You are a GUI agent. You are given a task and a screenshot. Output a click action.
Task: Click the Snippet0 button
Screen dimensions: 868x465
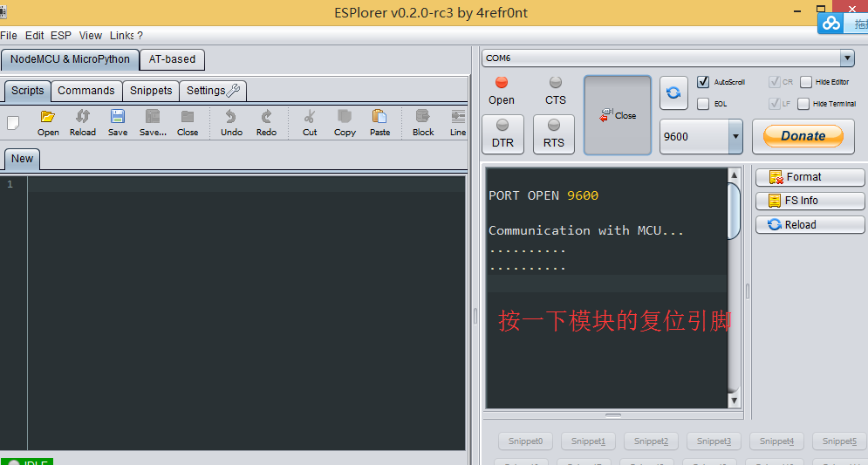click(525, 441)
